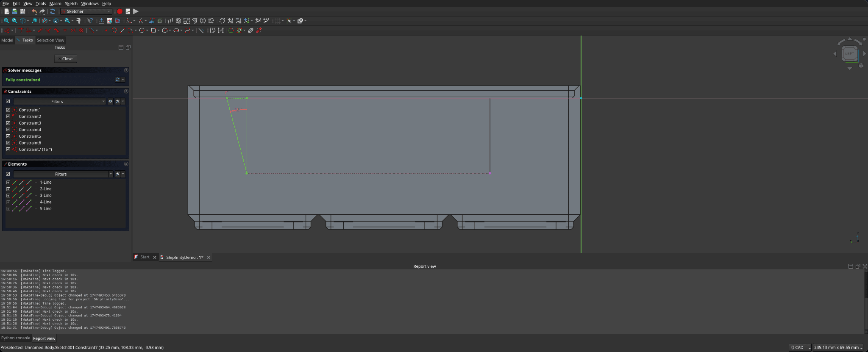Uncheck the 1-Line element checkbox
This screenshot has width=868, height=352.
click(8, 183)
